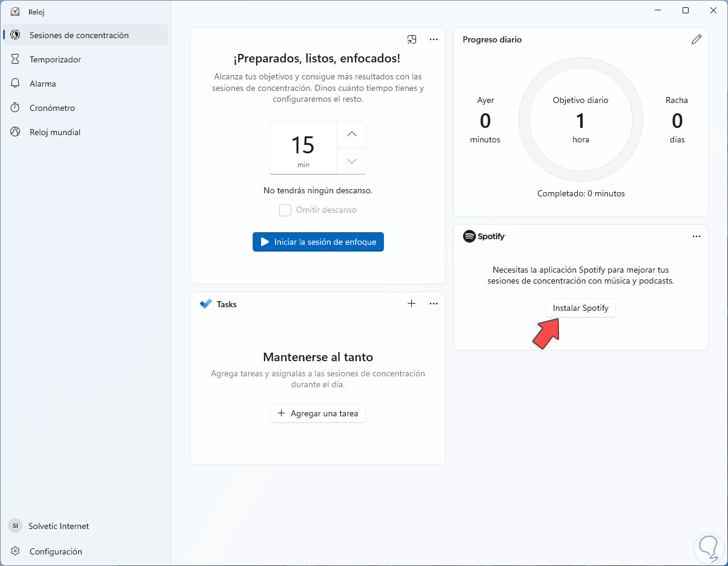Click Agregar una tarea button
The height and width of the screenshot is (566, 728).
click(318, 413)
